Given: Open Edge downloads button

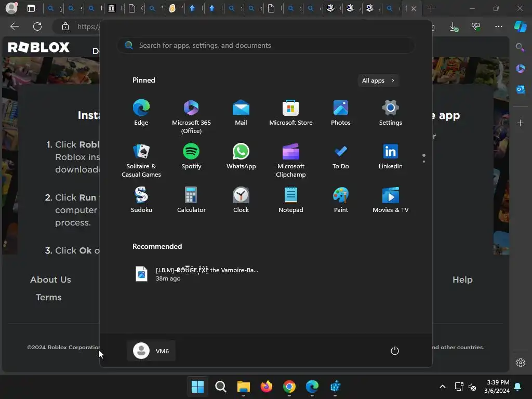Looking at the screenshot, I should coord(453,26).
